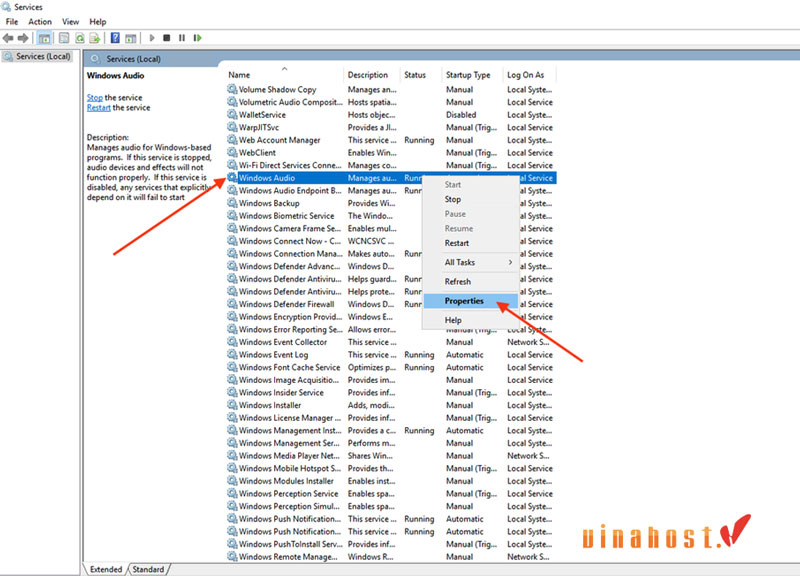Viewport: 800px width, 576px height.
Task: Toggle the Show/Hide Console Tree icon
Action: (x=43, y=38)
